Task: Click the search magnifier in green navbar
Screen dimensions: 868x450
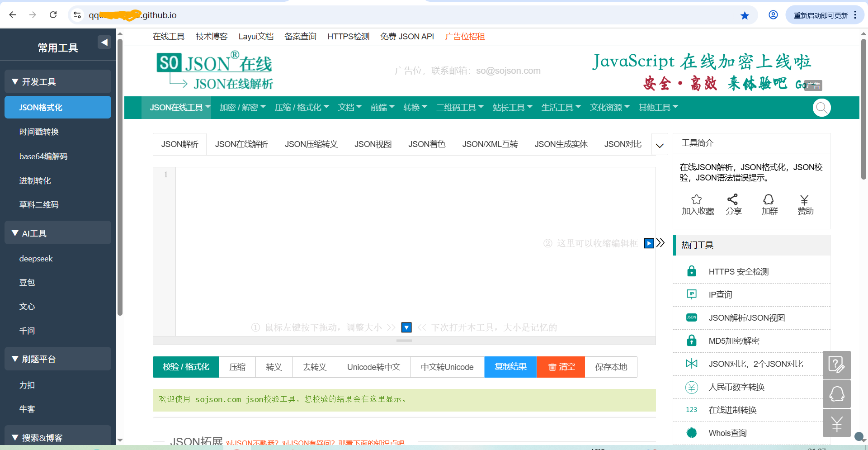Action: coord(821,108)
